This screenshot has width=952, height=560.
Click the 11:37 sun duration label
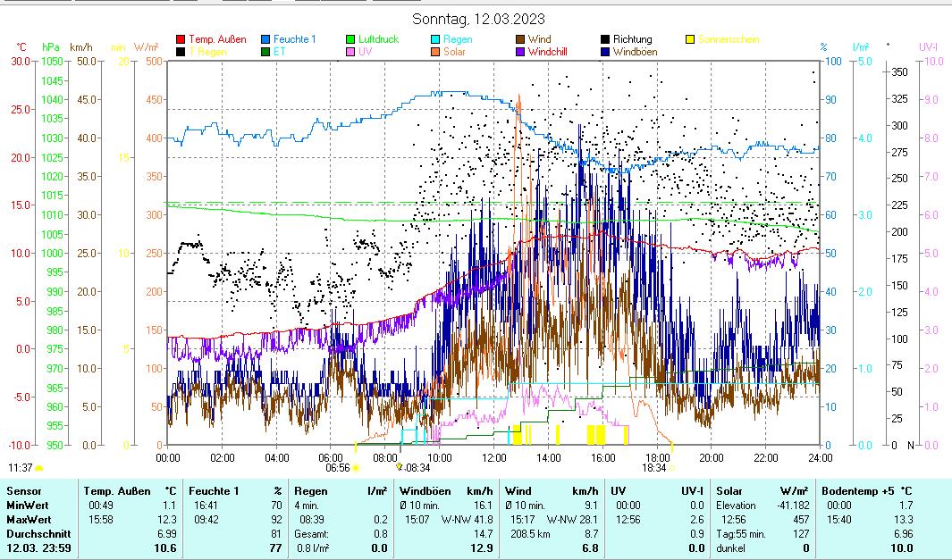point(21,467)
